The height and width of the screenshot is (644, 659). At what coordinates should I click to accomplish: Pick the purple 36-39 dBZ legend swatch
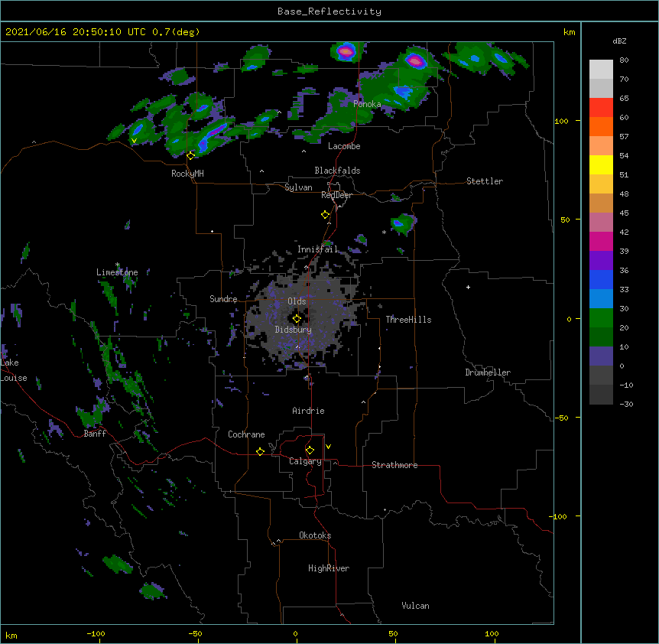point(601,261)
